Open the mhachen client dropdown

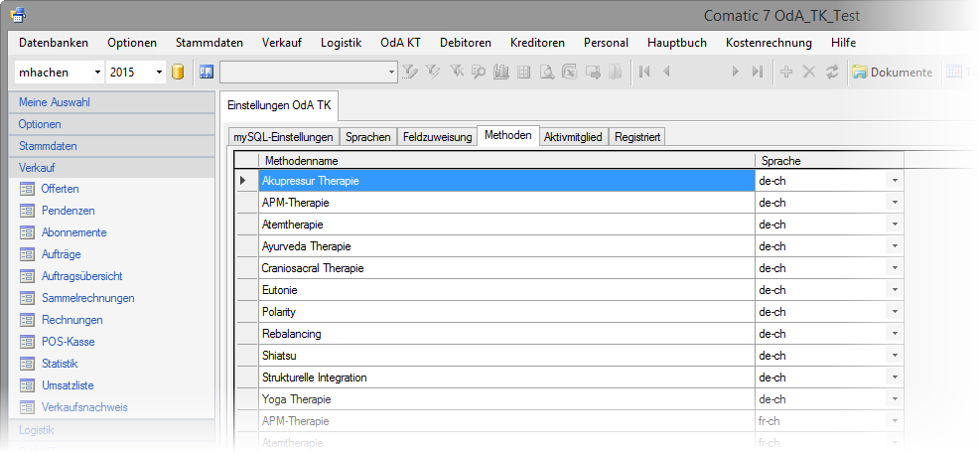click(x=97, y=72)
